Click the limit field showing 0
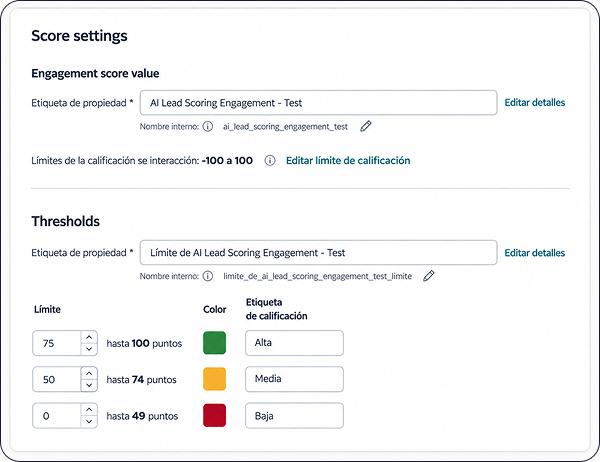Image resolution: width=600 pixels, height=462 pixels. (x=57, y=416)
